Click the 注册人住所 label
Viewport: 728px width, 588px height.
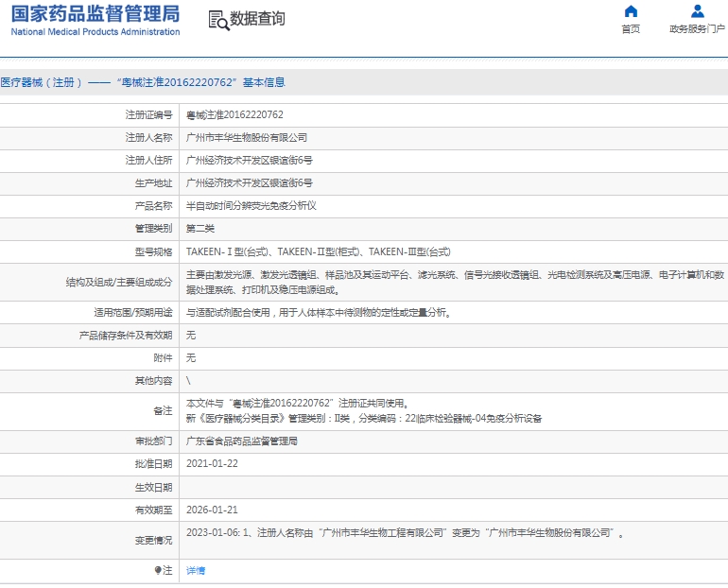148,160
